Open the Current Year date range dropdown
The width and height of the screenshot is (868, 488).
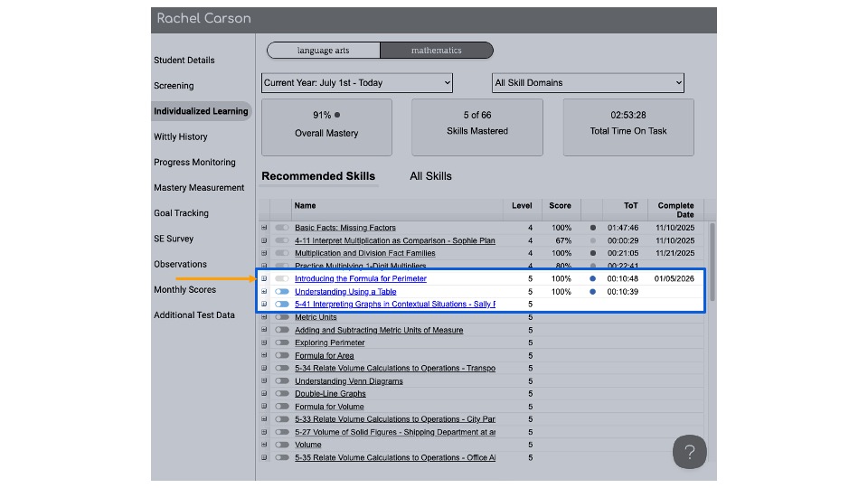pyautogui.click(x=356, y=83)
